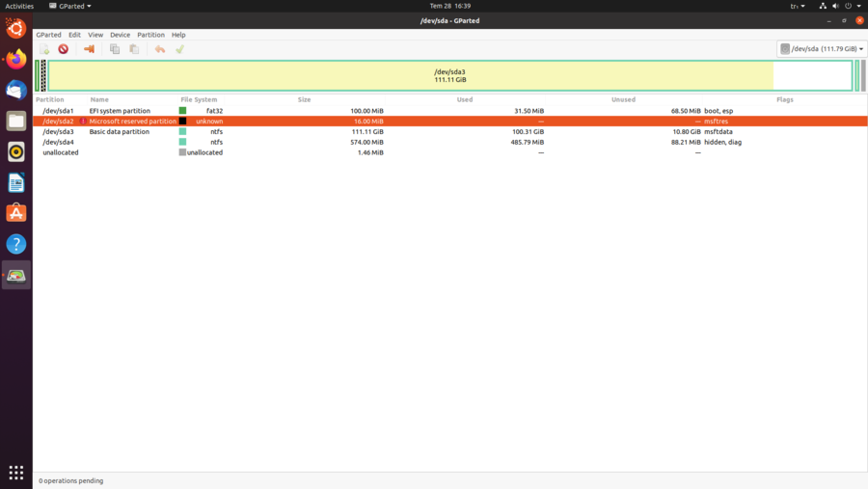Click the Used column header
Screen dimensions: 868x489
tap(465, 99)
